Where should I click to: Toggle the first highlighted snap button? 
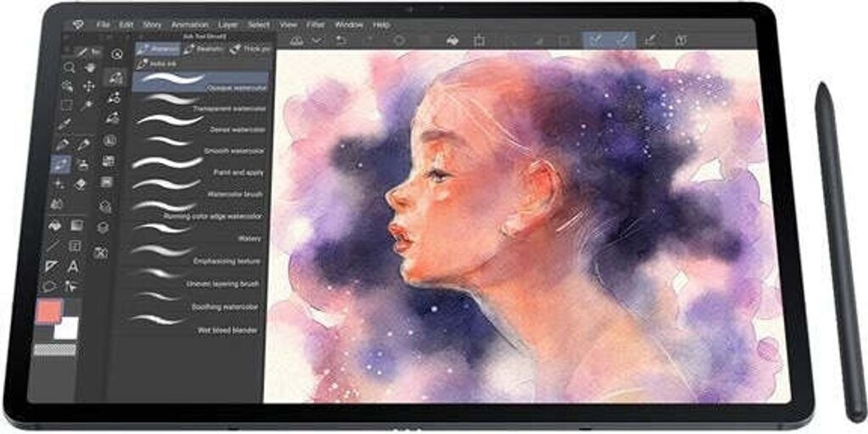point(596,40)
